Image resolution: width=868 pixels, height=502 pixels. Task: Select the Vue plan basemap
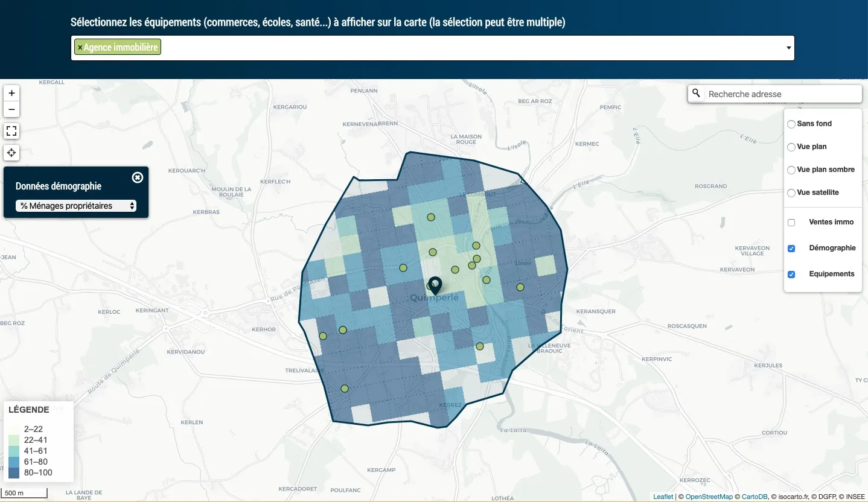[x=791, y=147]
